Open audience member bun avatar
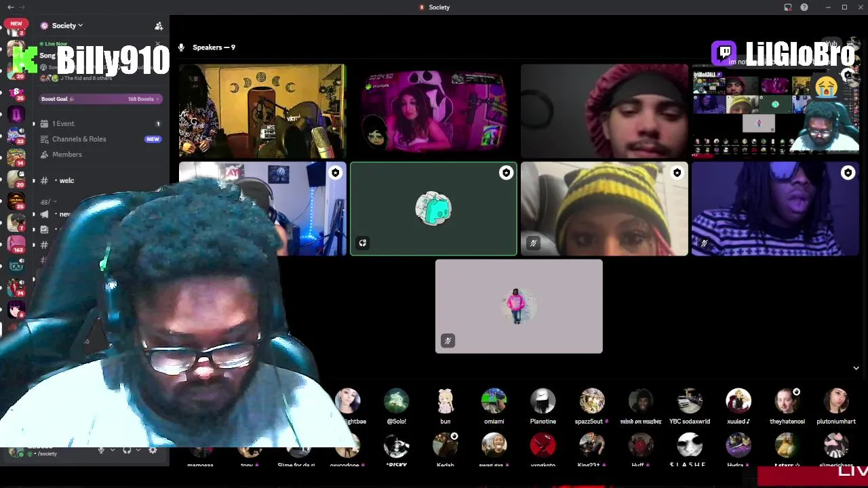Screen dimensions: 868x488 click(446, 401)
